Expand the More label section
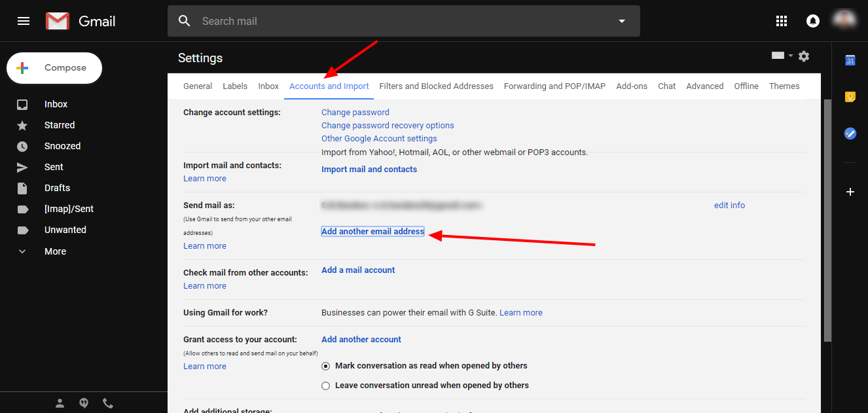 click(x=54, y=251)
